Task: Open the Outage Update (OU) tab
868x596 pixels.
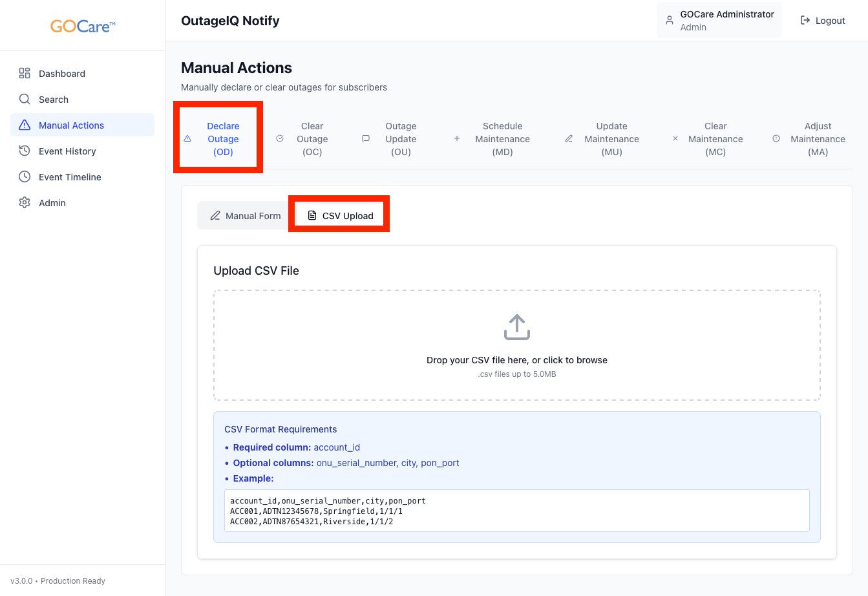Action: click(400, 139)
